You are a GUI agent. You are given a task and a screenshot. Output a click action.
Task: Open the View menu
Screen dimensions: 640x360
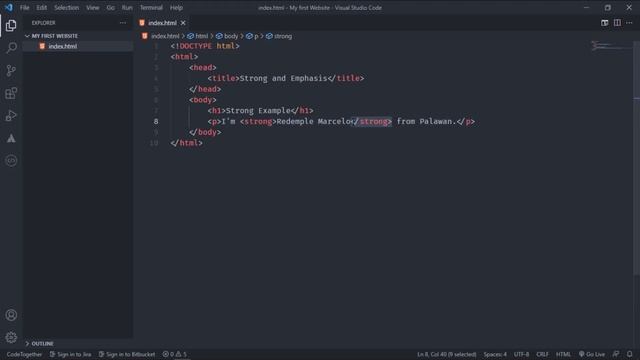click(93, 7)
